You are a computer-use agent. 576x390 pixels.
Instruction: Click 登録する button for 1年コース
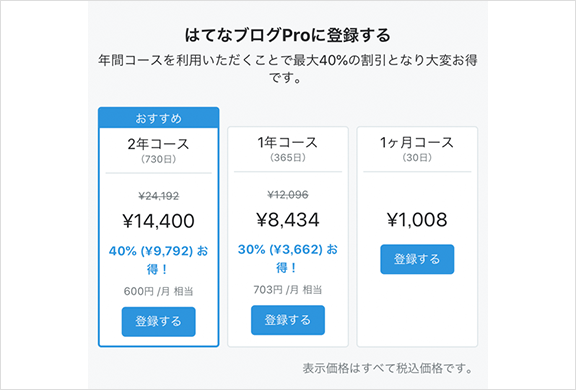(288, 320)
